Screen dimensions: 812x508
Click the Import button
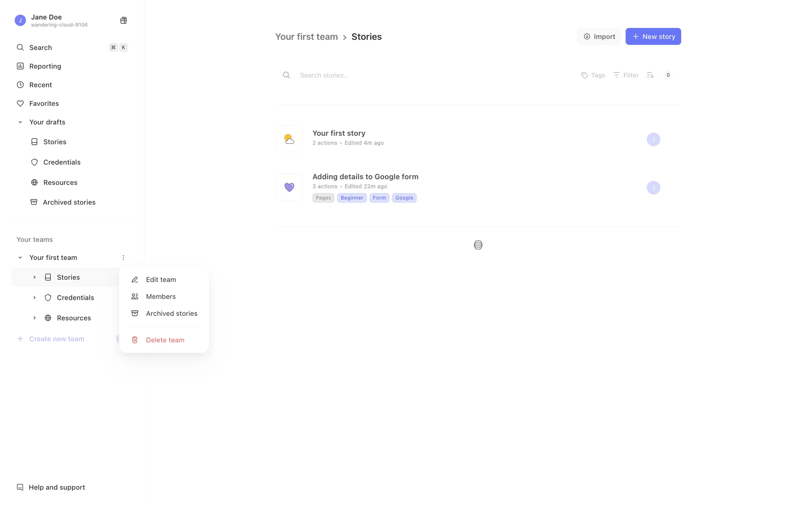point(599,36)
